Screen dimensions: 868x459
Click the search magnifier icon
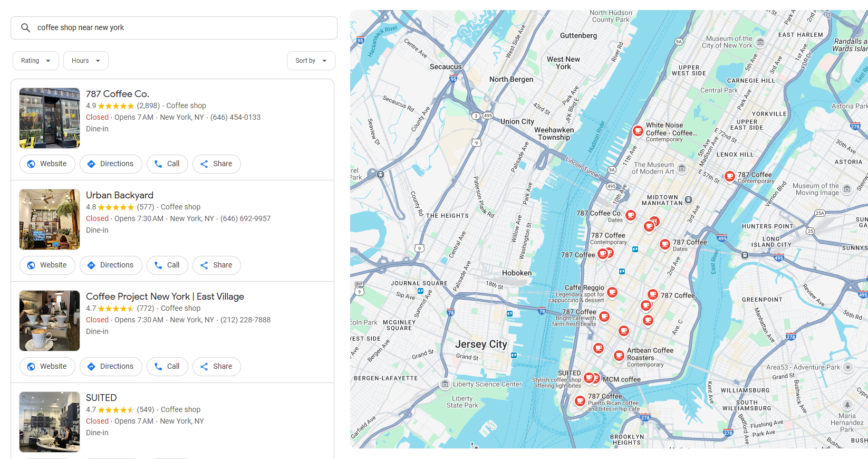25,27
